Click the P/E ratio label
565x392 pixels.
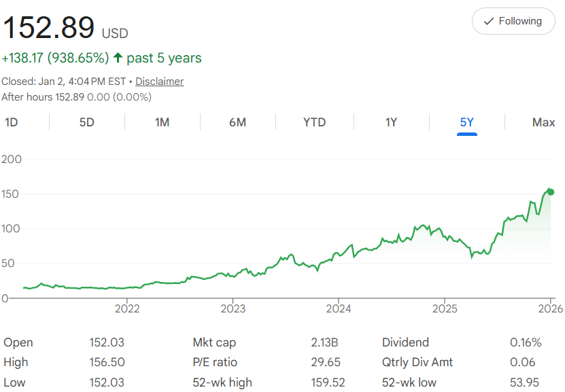[x=215, y=362]
